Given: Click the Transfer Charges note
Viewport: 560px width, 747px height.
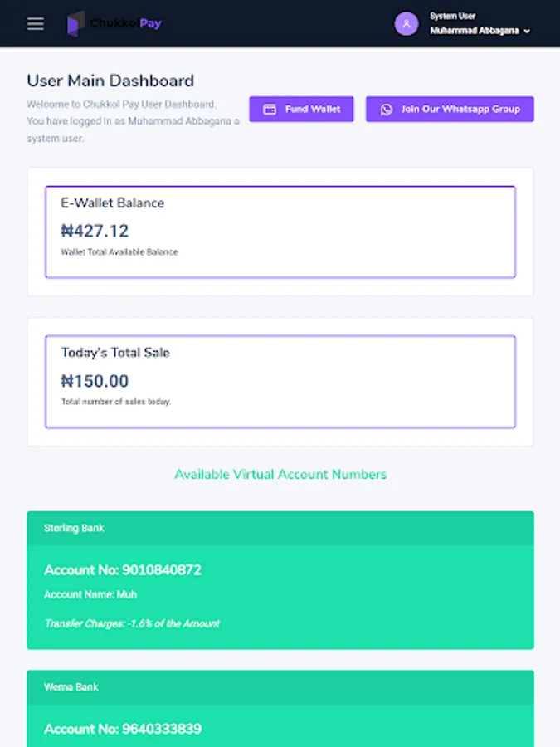Looking at the screenshot, I should click(132, 623).
